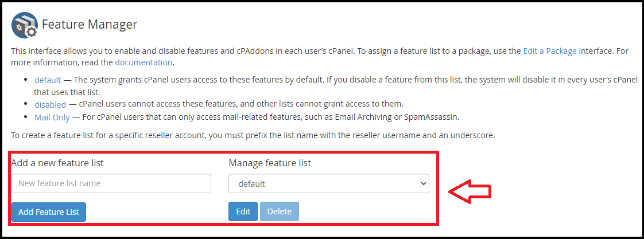Click the bullet point before the default link
Screen dimensions: 644x239
pyautogui.click(x=26, y=80)
